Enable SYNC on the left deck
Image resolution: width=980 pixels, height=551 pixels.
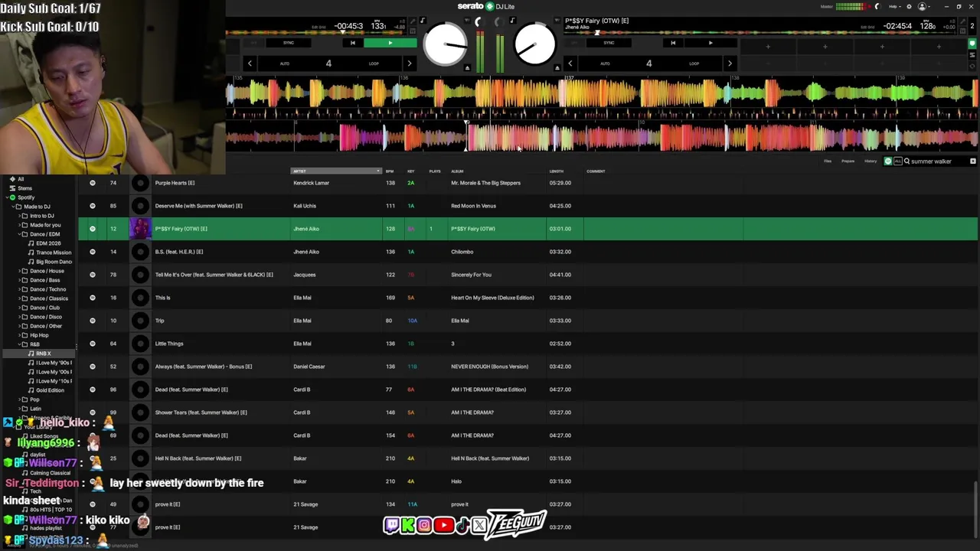pyautogui.click(x=289, y=43)
